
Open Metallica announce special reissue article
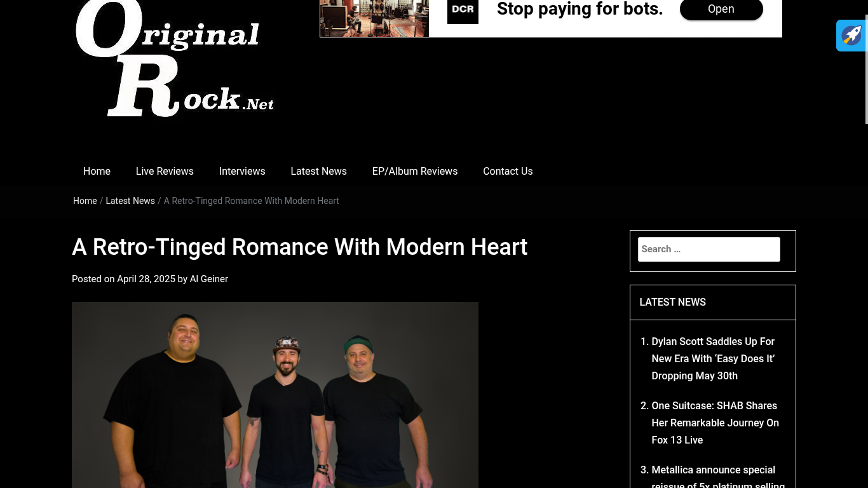[x=718, y=478]
